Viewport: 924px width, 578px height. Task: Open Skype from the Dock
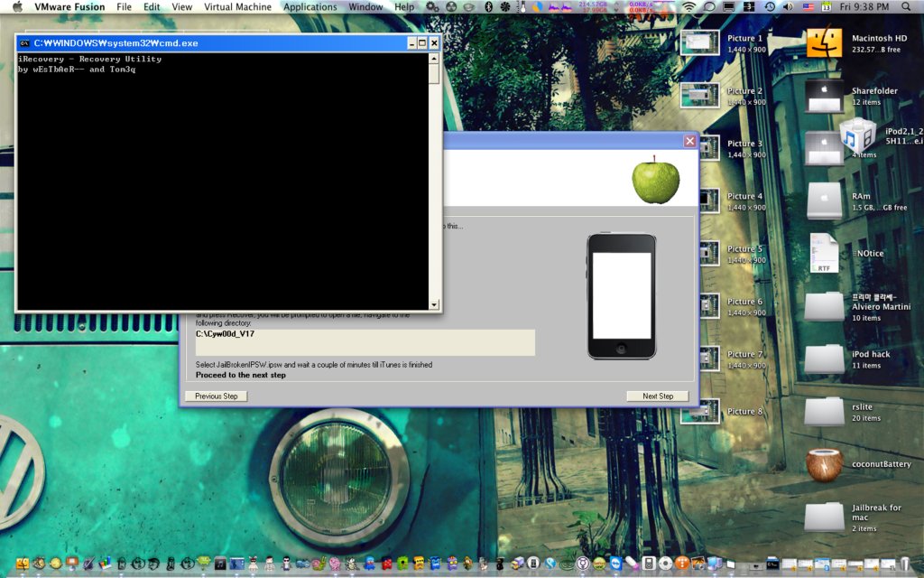coord(550,564)
